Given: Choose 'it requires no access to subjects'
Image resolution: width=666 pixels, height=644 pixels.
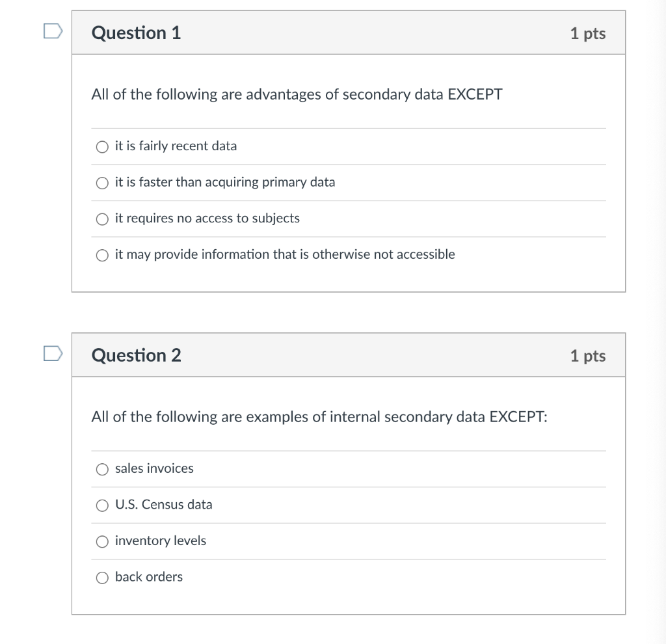Looking at the screenshot, I should pos(102,219).
